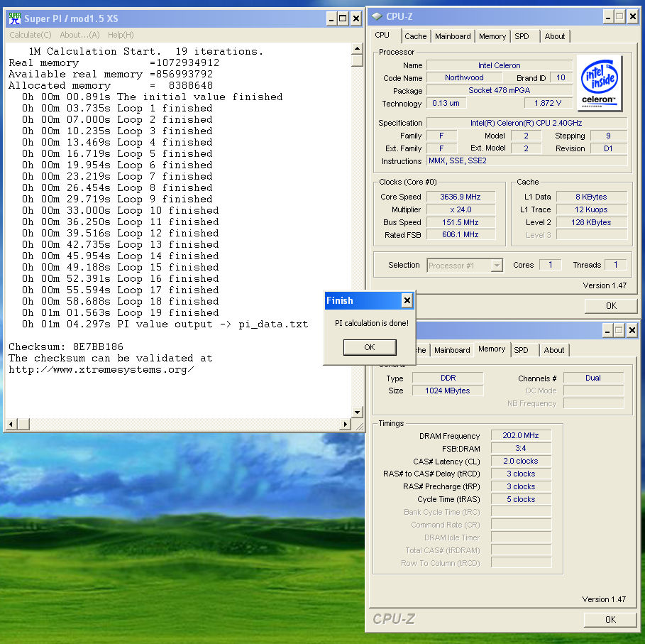Viewport: 645px width, 644px height.
Task: Click the Super PI vertical scrollbar down arrow
Action: (x=357, y=412)
